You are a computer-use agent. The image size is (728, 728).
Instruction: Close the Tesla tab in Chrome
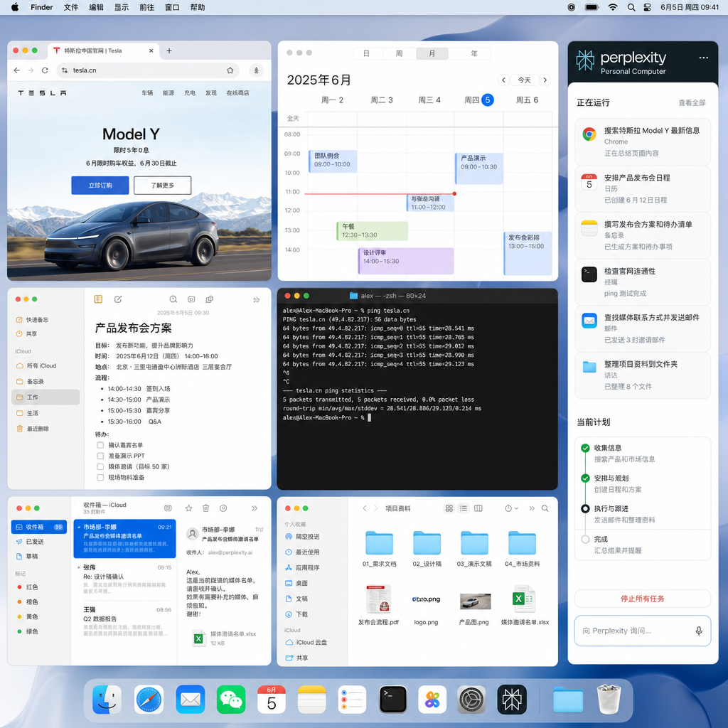coord(151,51)
